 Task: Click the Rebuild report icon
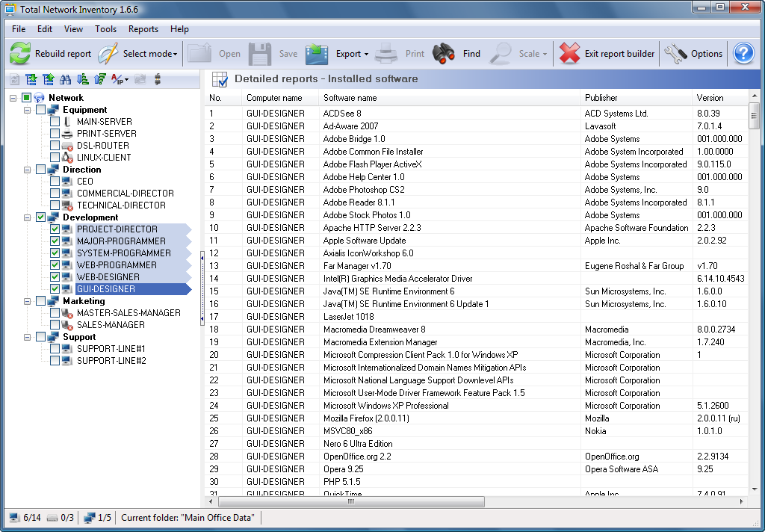(20, 53)
